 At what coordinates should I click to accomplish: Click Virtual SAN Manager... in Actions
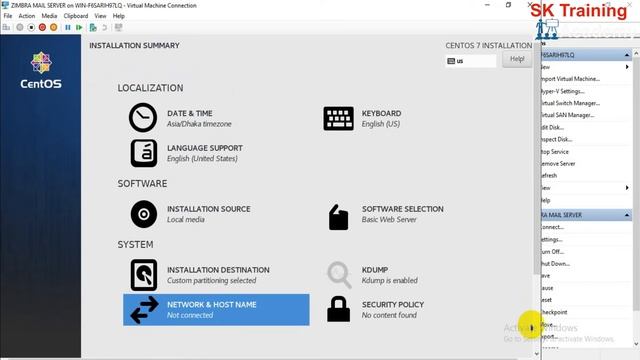tap(567, 115)
